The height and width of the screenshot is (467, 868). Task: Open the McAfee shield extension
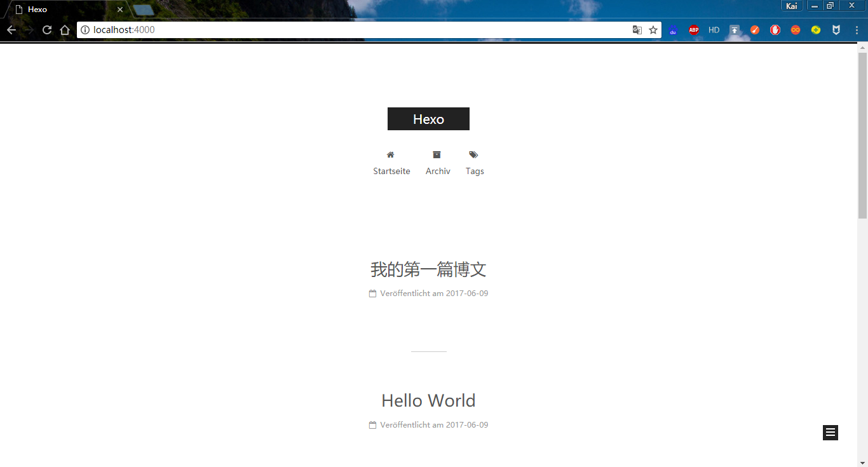pos(837,30)
